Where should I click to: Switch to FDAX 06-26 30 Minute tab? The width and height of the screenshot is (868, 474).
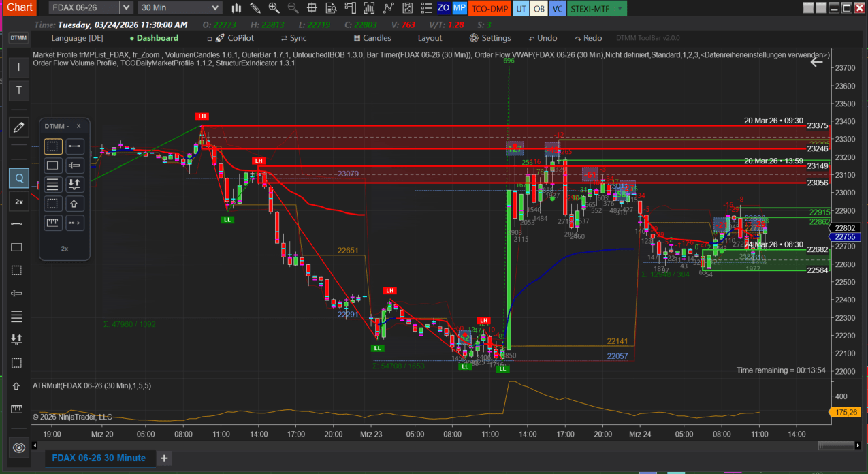[99, 458]
